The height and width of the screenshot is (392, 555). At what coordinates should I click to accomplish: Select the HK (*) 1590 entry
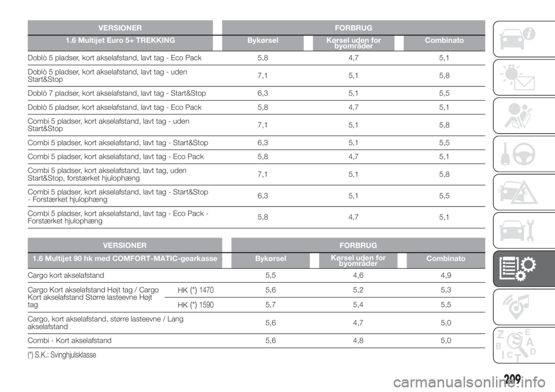click(195, 305)
